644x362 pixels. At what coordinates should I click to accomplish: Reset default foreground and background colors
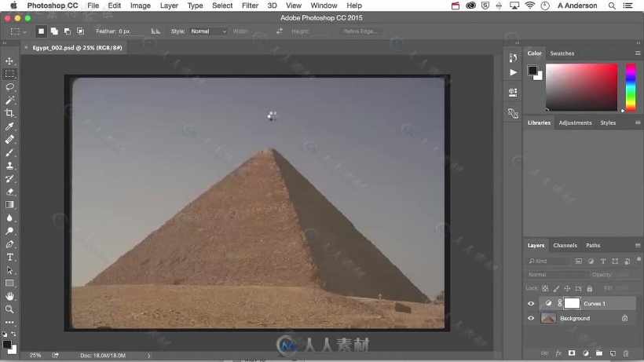tap(5, 334)
